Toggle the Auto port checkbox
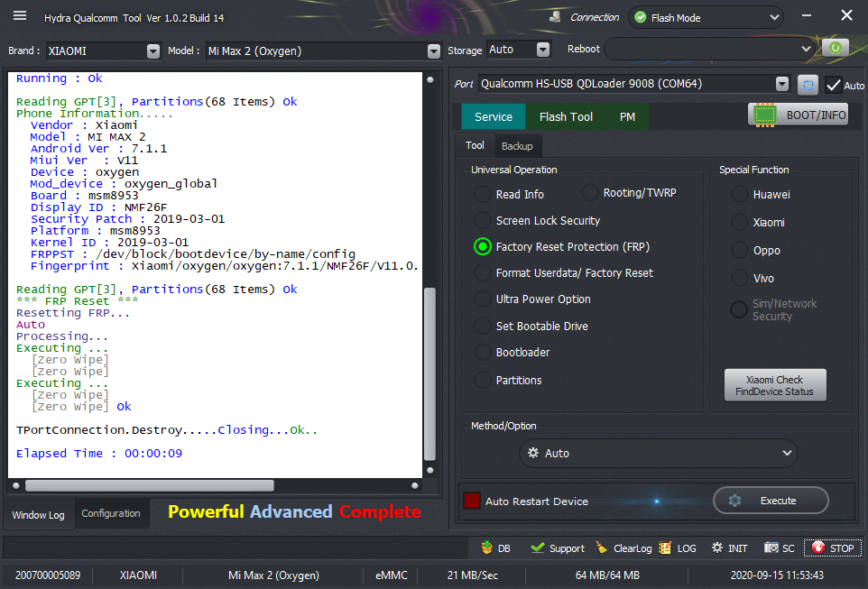868x589 pixels. 834,86
